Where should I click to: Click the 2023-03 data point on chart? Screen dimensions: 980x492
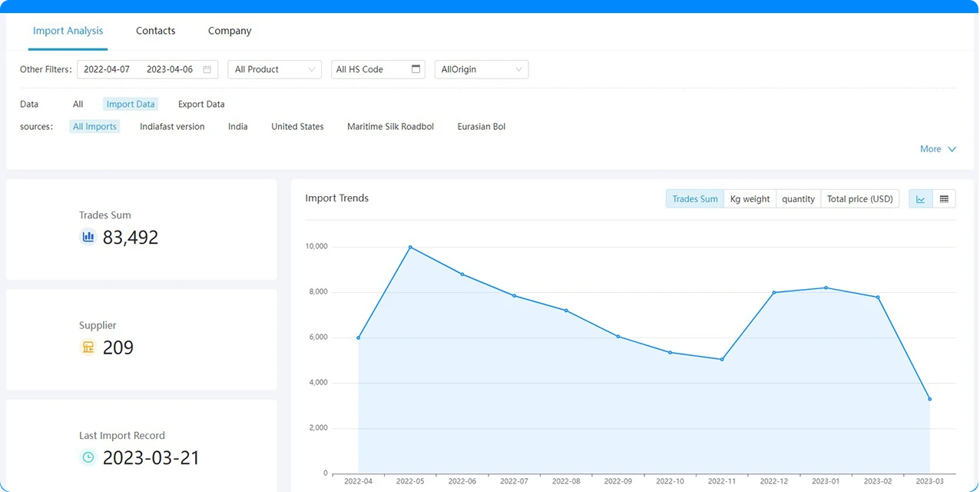pos(929,399)
